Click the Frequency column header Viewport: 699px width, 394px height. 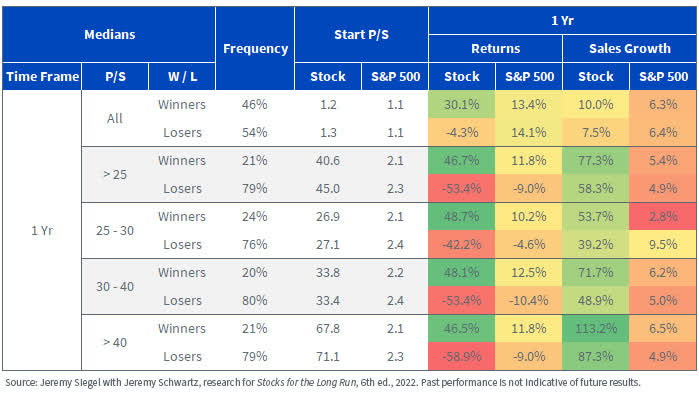point(255,48)
